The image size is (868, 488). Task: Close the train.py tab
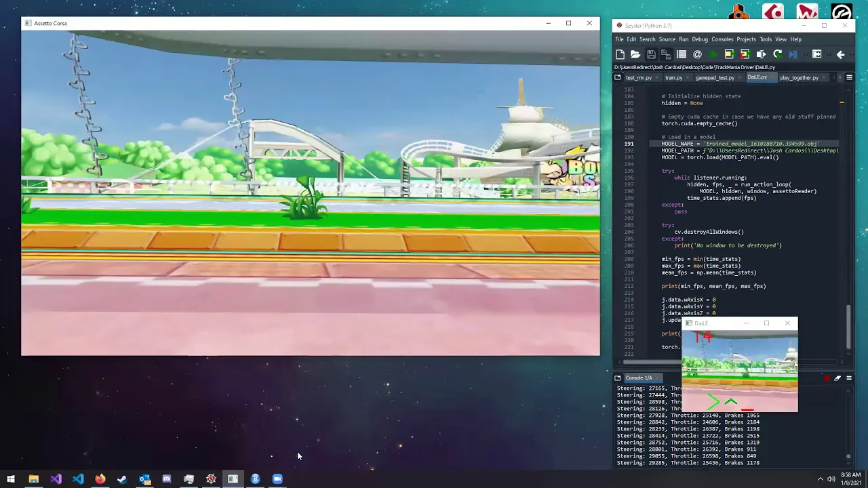[x=688, y=78]
